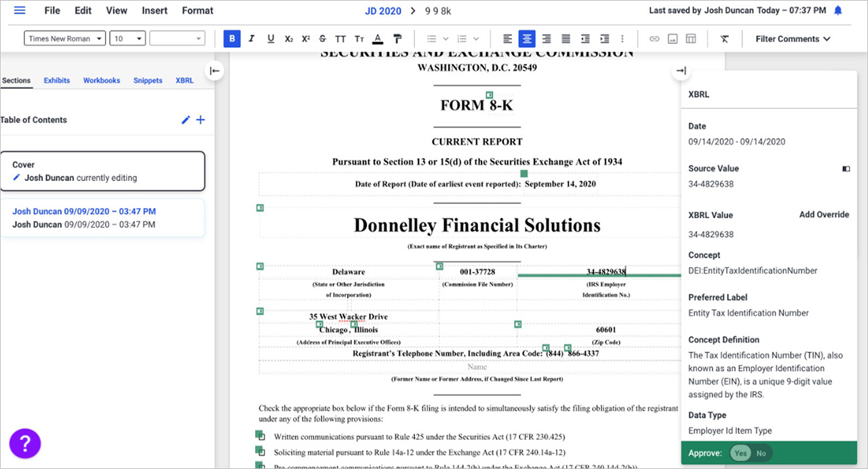Click the notifications bell icon
Image resolution: width=868 pixels, height=469 pixels.
coord(838,11)
